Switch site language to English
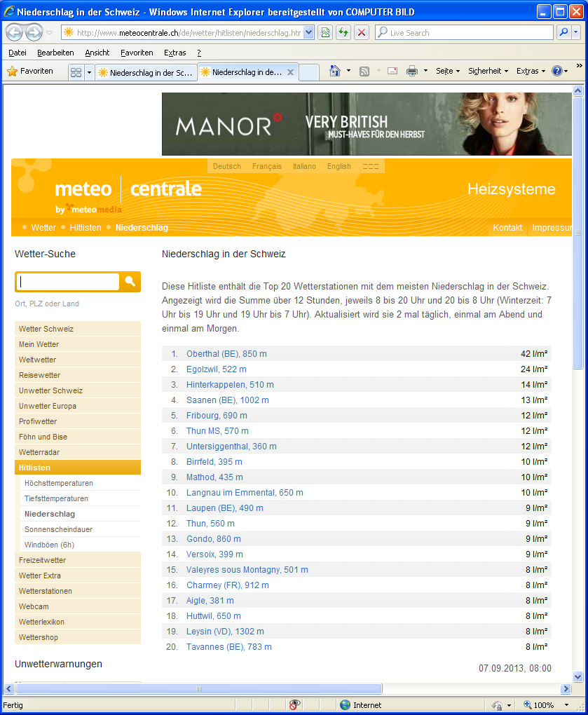The height and width of the screenshot is (715, 588). click(339, 166)
